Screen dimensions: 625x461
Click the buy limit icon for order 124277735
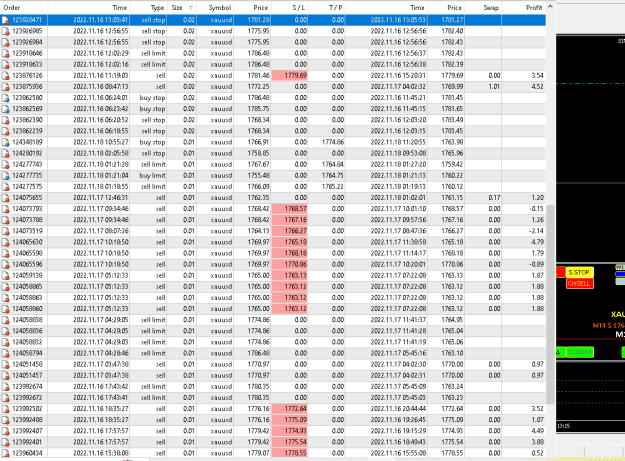pyautogui.click(x=6, y=176)
